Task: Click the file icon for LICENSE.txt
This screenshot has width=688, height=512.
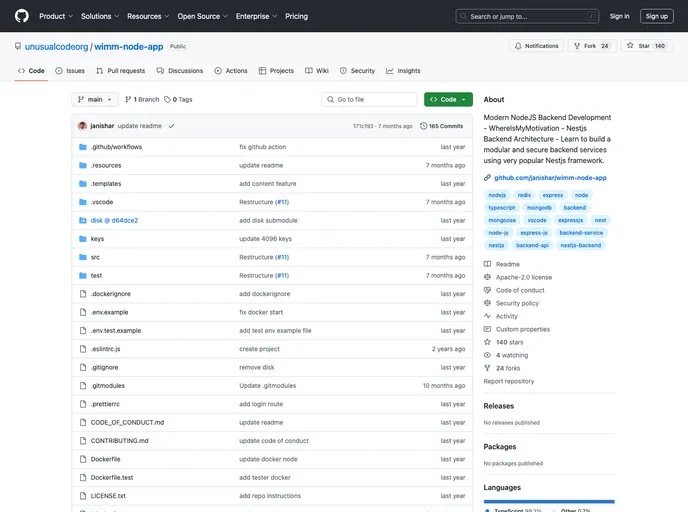Action: [83, 496]
